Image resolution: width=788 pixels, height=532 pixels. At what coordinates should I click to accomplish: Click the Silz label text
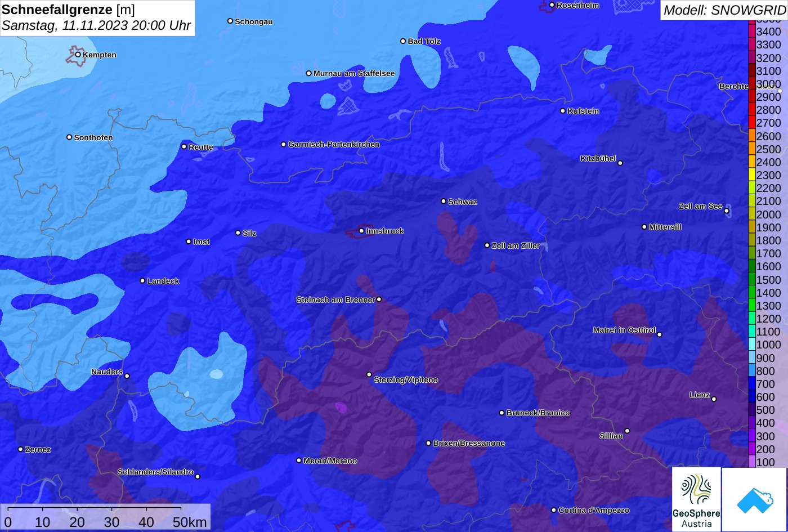point(249,233)
